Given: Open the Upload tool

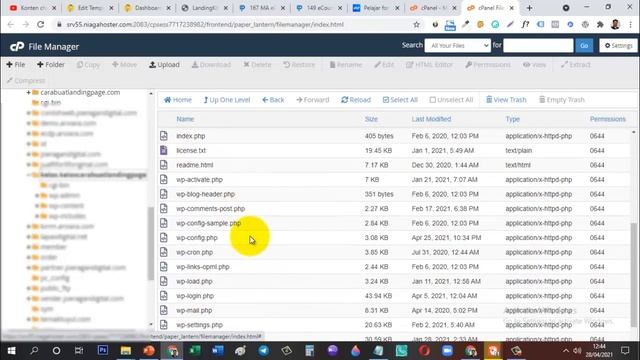Looking at the screenshot, I should click(164, 64).
